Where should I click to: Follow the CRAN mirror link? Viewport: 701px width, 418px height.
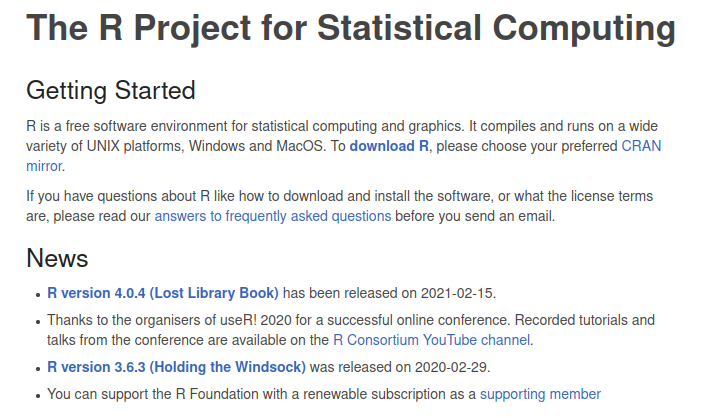pyautogui.click(x=641, y=147)
